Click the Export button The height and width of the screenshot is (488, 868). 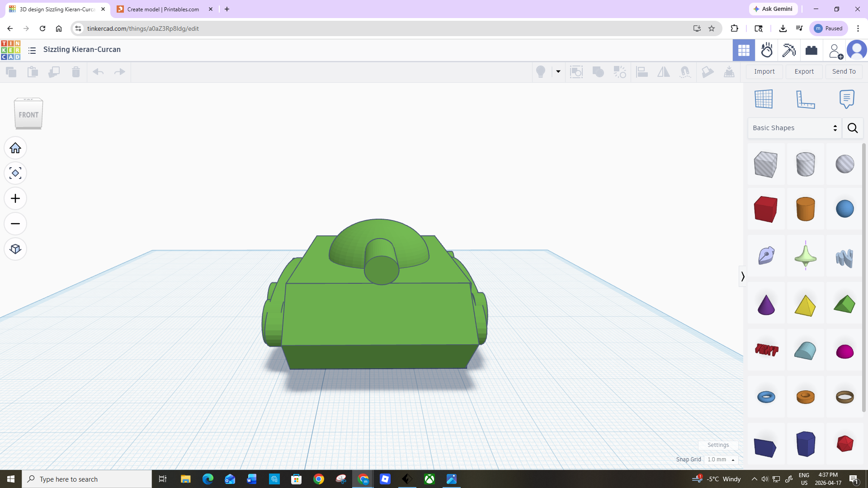(804, 71)
